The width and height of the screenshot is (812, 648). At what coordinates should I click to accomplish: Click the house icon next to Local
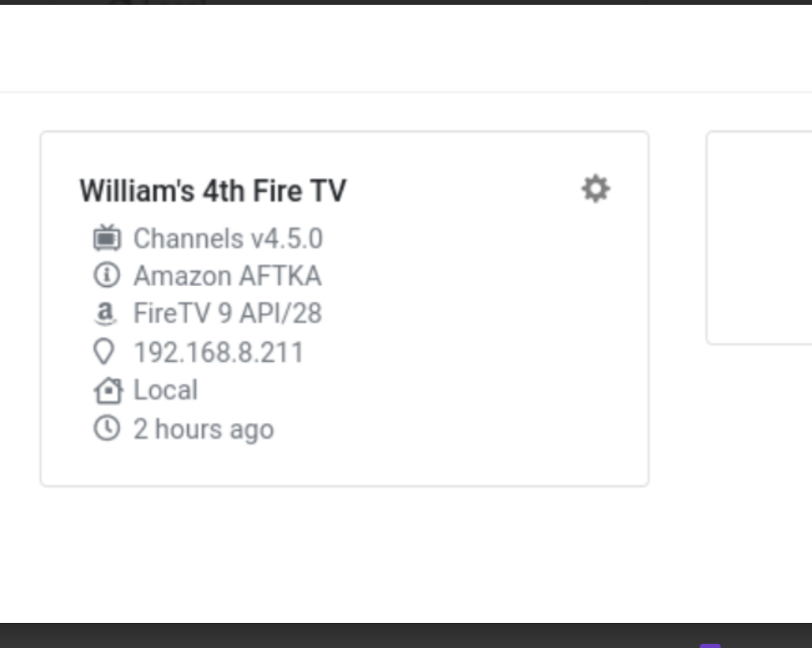coord(108,390)
